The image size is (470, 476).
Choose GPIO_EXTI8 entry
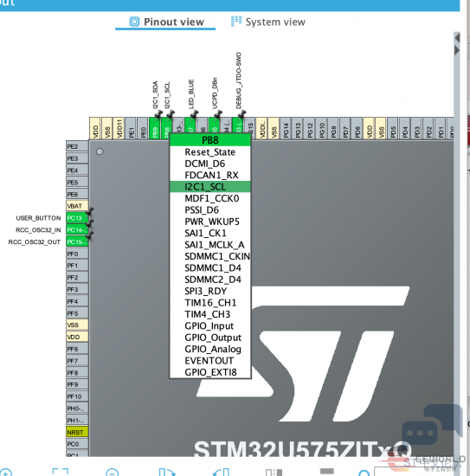click(210, 372)
